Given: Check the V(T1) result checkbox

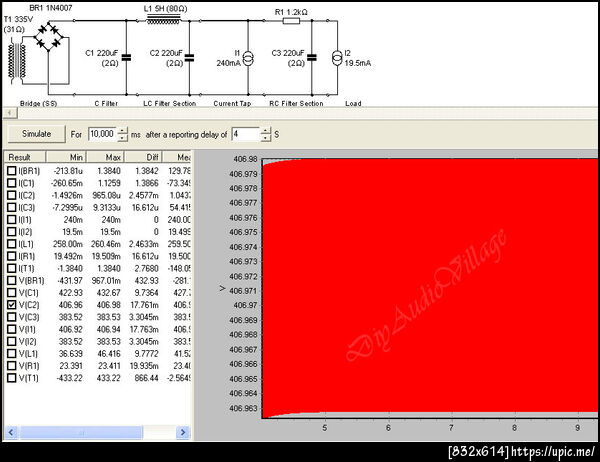Looking at the screenshot, I should (12, 378).
